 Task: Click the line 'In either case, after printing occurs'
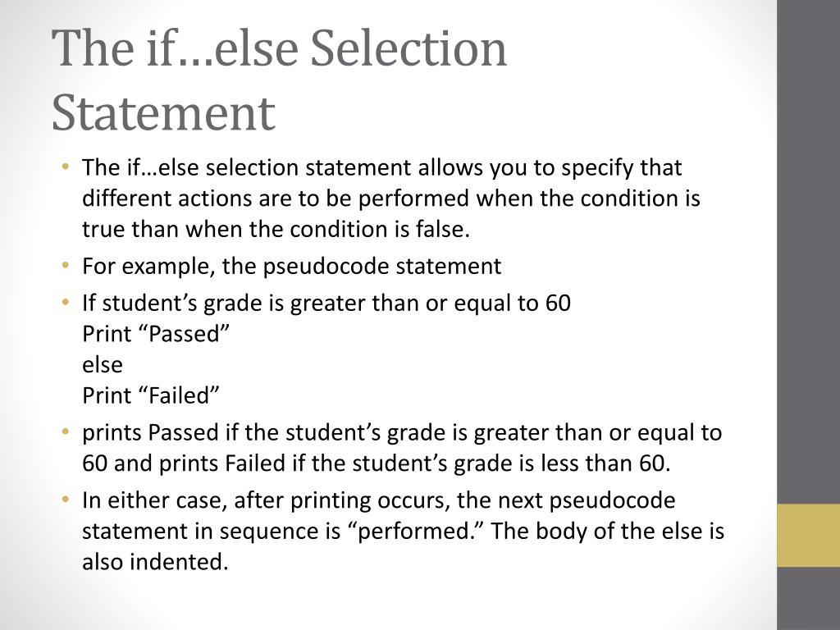point(378,501)
